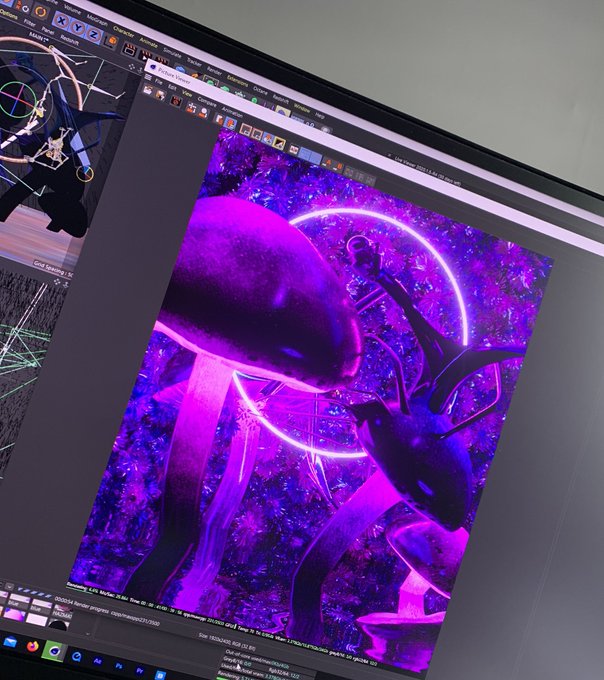Open the Extensions menu
Screen dimensions: 604x680
[x=237, y=81]
